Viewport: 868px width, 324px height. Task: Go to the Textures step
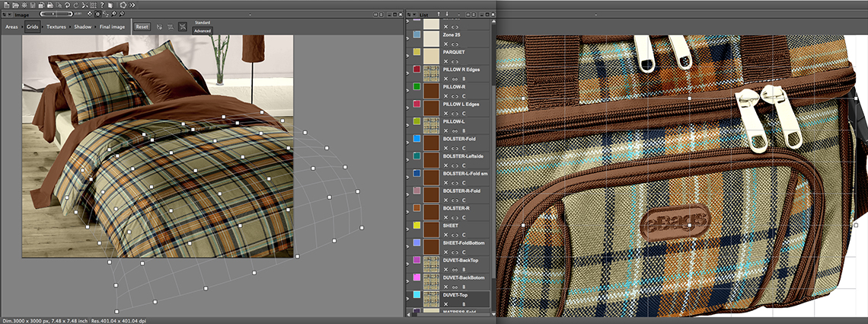(56, 27)
